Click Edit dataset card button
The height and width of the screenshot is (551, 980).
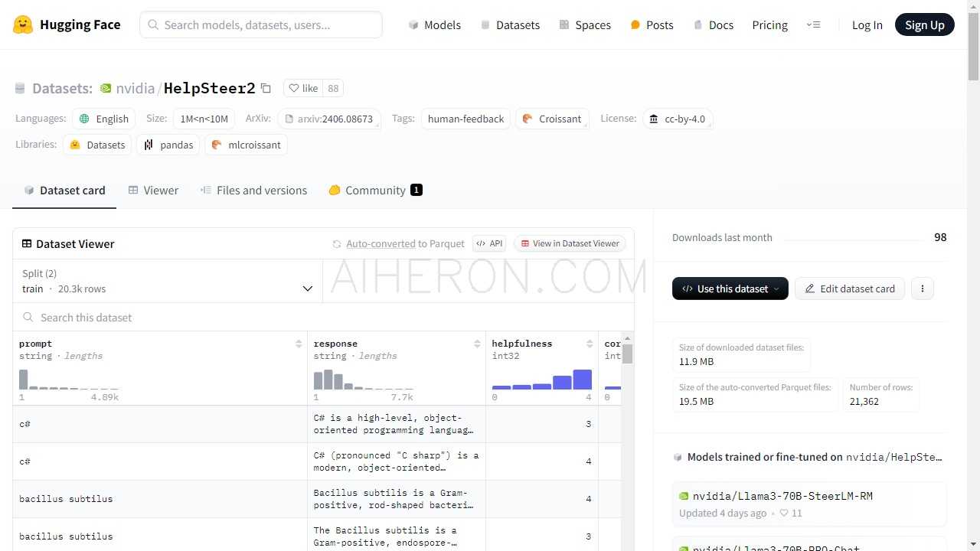(x=850, y=289)
